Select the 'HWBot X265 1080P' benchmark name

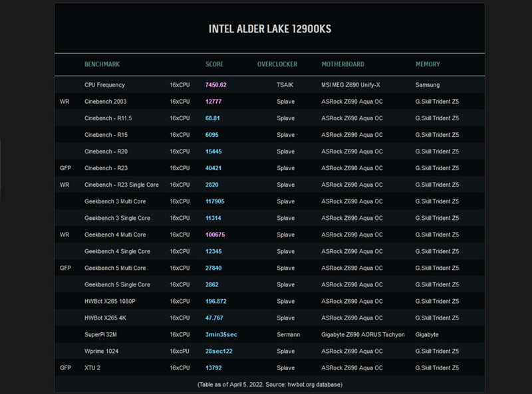click(110, 301)
